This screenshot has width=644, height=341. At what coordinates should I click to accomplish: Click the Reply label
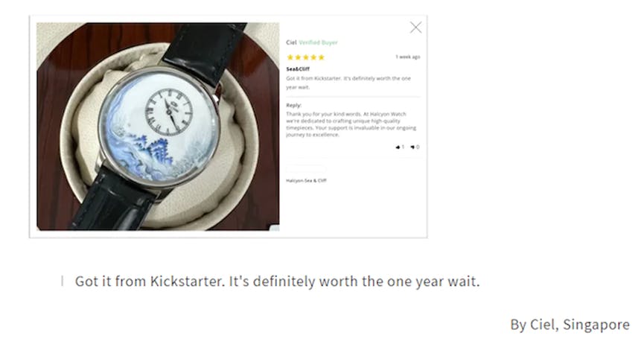[x=293, y=105]
